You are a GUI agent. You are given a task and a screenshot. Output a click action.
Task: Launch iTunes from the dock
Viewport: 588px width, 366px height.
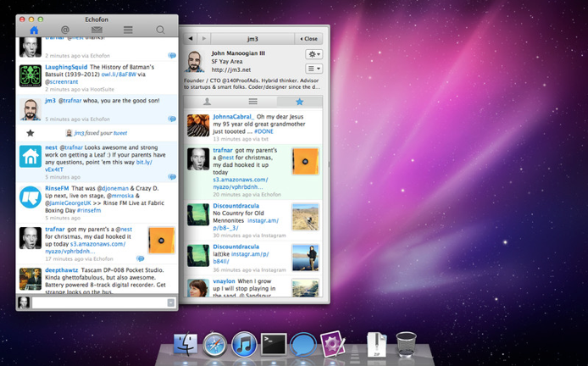(244, 344)
